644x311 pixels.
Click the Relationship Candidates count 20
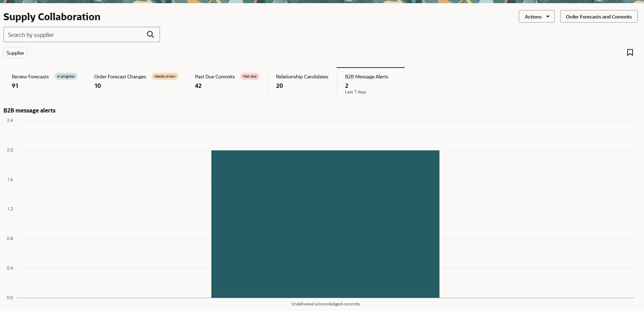click(280, 86)
